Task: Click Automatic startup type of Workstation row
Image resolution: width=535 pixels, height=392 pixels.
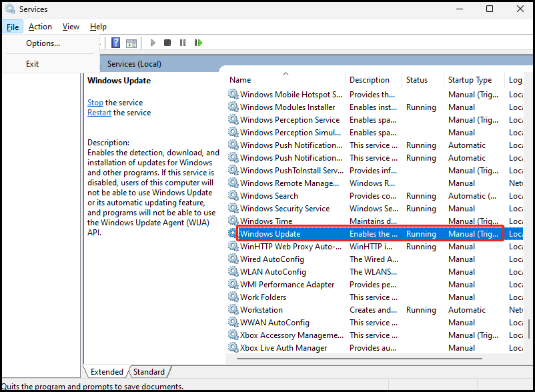Action: pyautogui.click(x=466, y=310)
